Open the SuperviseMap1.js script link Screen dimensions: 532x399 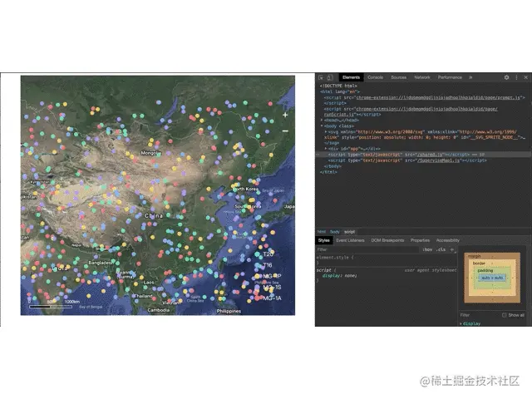pyautogui.click(x=438, y=160)
